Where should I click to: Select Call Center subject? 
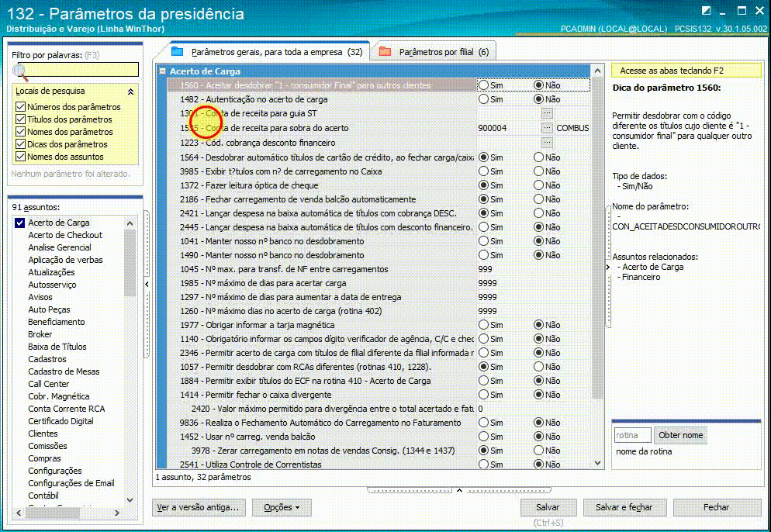(x=49, y=384)
